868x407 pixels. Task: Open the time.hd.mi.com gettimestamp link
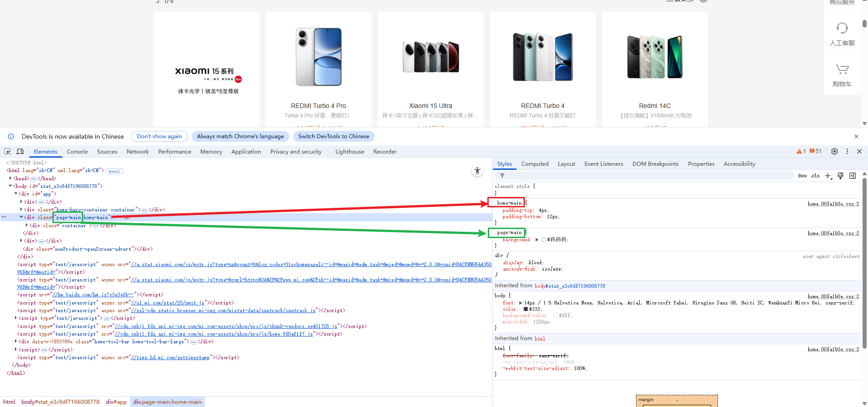[x=170, y=357]
